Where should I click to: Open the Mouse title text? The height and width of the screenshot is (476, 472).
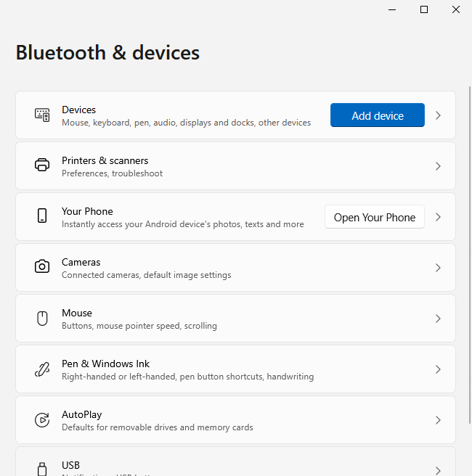77,313
